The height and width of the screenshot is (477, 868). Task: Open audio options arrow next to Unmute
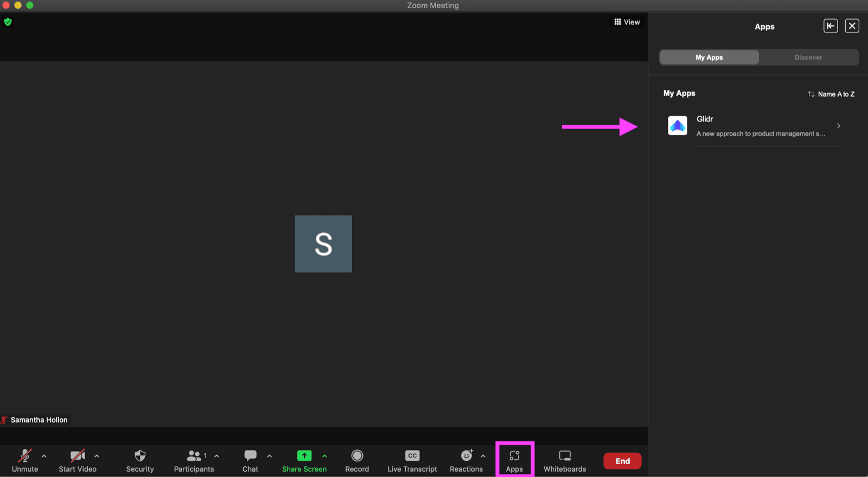[44, 456]
